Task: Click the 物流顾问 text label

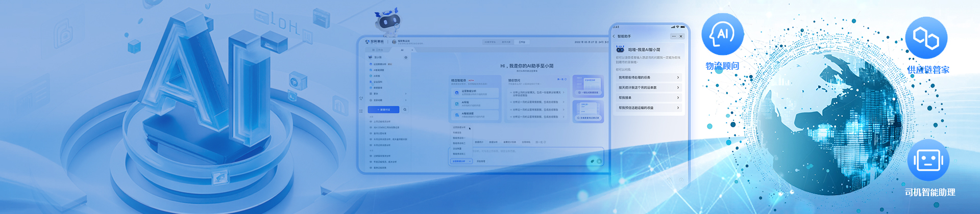Action: (722, 66)
